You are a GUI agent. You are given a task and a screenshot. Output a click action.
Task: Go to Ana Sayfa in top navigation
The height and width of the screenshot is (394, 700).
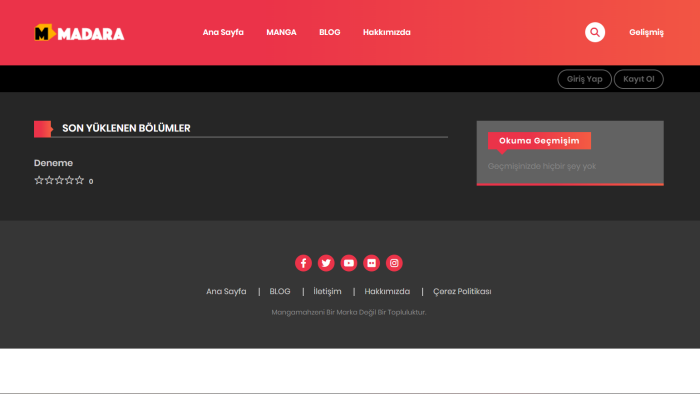click(x=223, y=32)
